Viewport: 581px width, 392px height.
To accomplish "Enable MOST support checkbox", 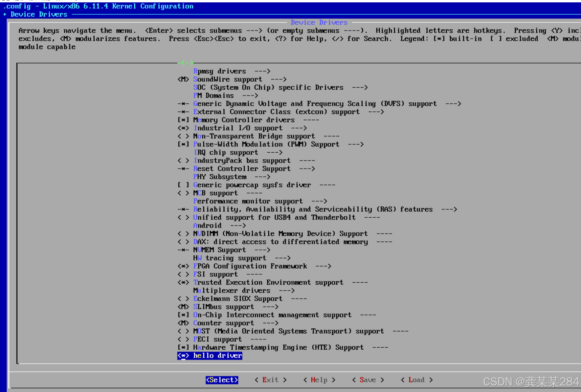I will click(183, 331).
